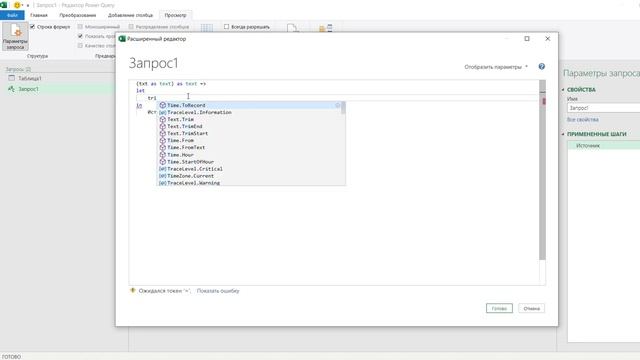
Task: Click the info icon on Time.ToRecord row
Action: pyautogui.click(x=338, y=105)
